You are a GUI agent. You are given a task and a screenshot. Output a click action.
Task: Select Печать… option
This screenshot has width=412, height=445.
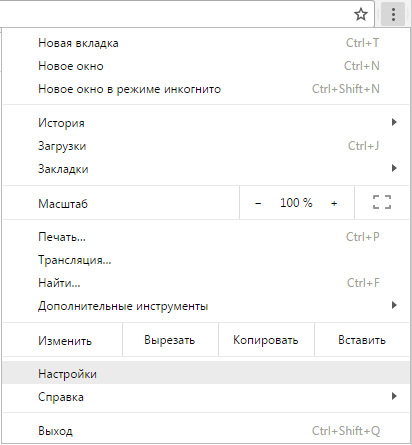coord(206,237)
